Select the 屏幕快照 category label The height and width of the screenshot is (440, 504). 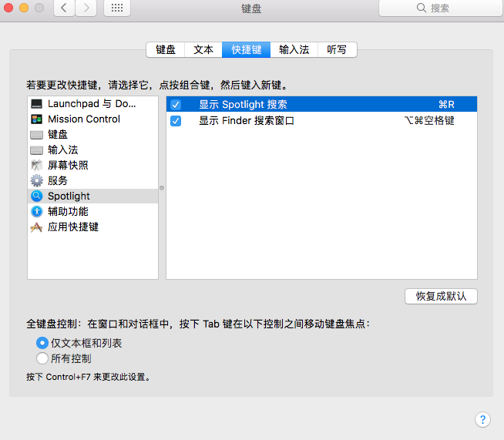pyautogui.click(x=68, y=165)
